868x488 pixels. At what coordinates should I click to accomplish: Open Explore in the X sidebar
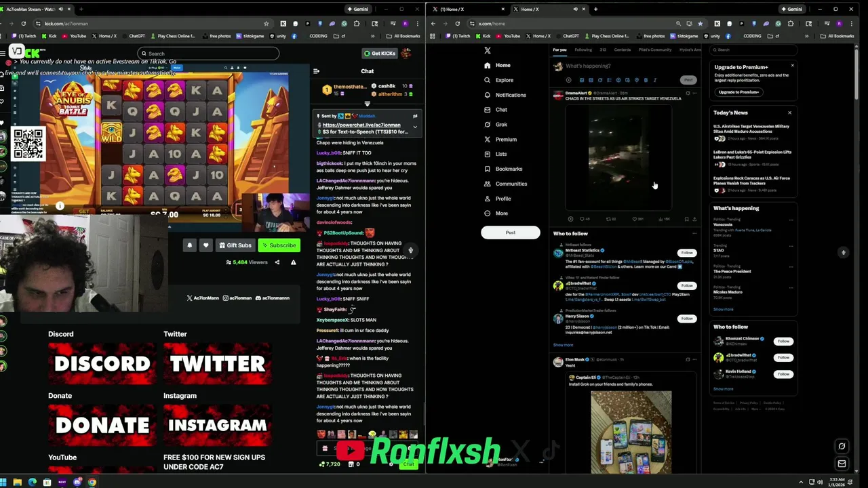pos(498,80)
